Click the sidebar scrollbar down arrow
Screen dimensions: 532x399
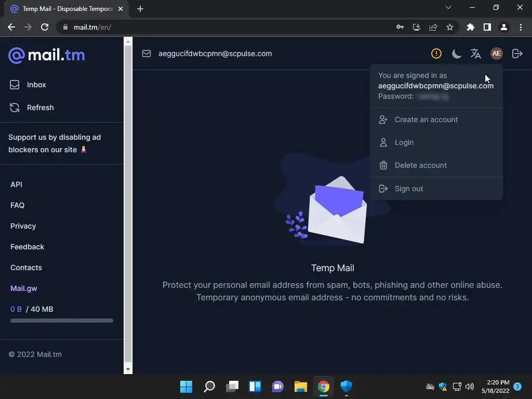pos(128,369)
